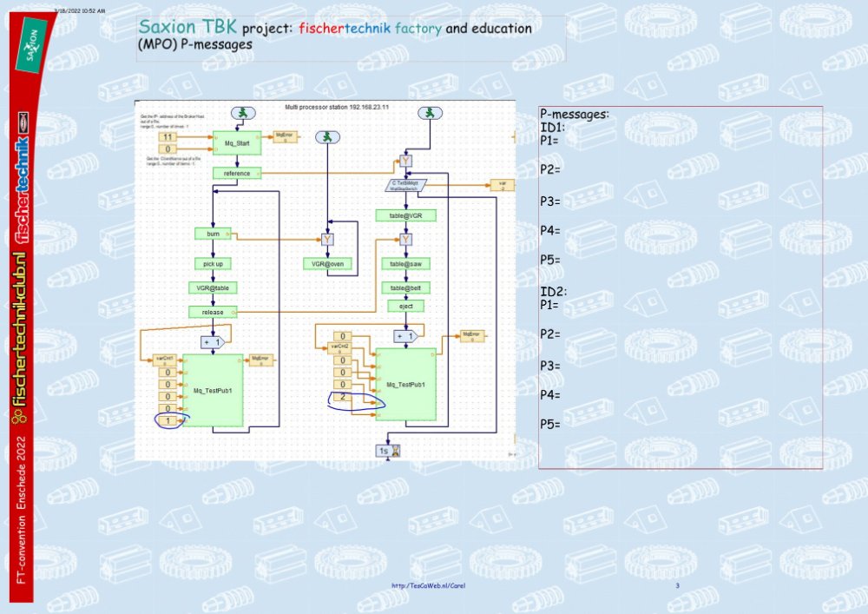This screenshot has height=614, width=868.
Task: Select the Y join node above the TxtSiMqtt block
Action: click(405, 162)
